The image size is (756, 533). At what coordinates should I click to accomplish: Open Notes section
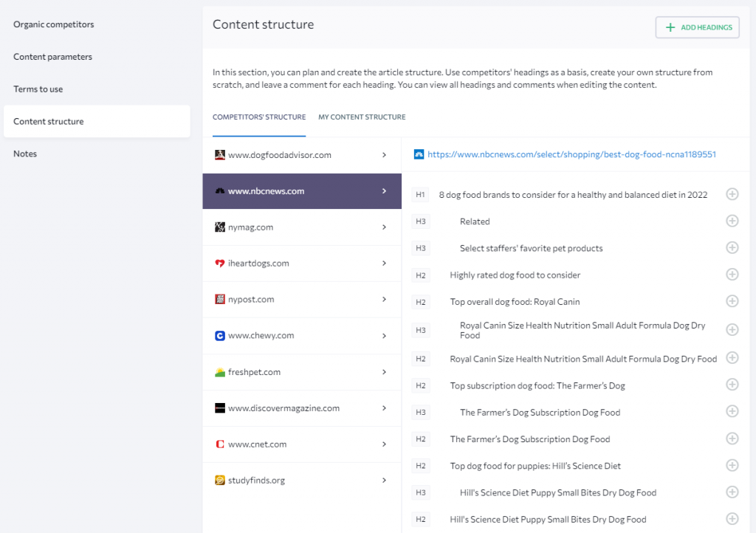point(25,154)
